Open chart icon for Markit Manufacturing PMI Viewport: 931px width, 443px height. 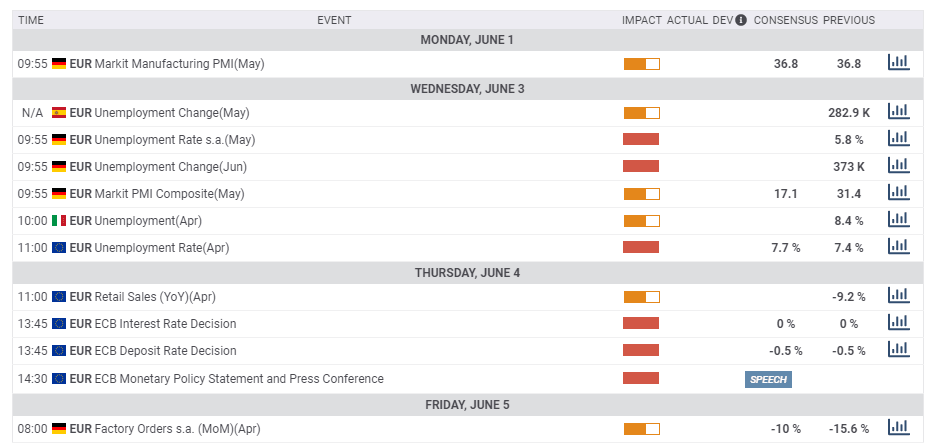(x=898, y=63)
